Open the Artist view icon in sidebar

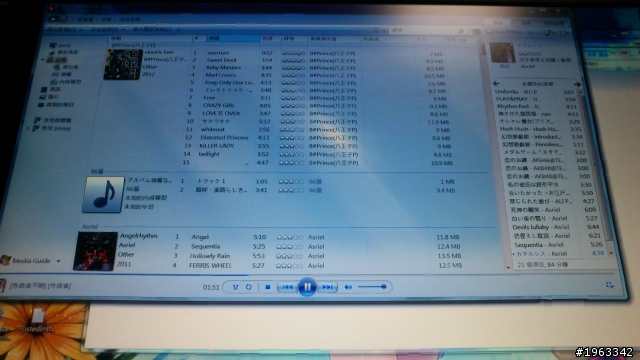[x=57, y=67]
